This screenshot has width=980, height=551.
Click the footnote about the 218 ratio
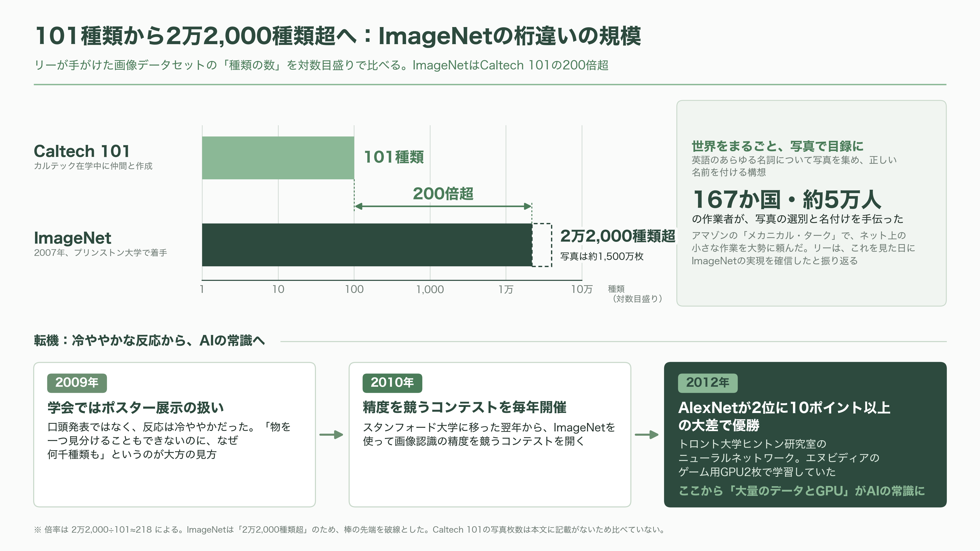(350, 530)
